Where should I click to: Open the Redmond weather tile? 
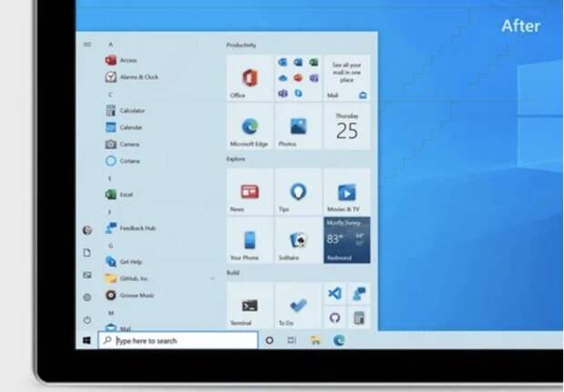[347, 240]
